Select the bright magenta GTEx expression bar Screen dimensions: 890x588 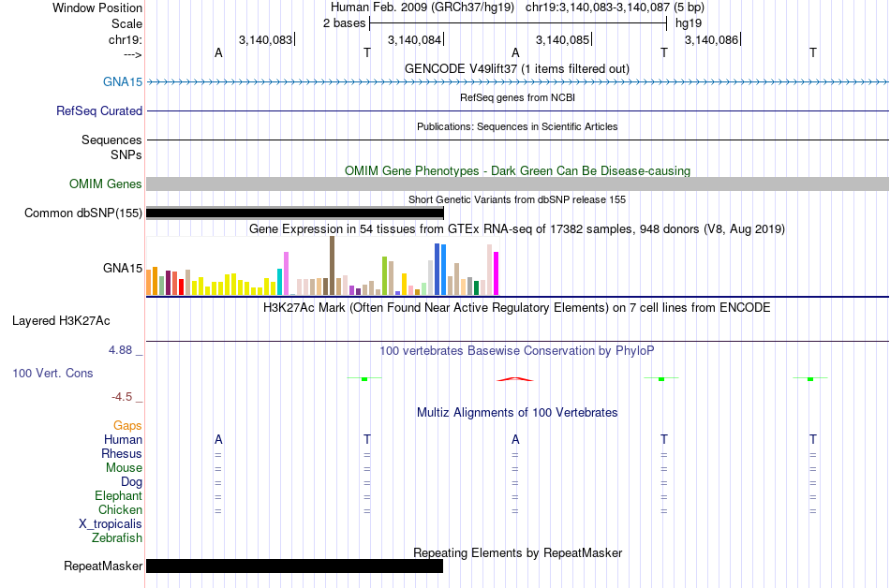point(497,273)
